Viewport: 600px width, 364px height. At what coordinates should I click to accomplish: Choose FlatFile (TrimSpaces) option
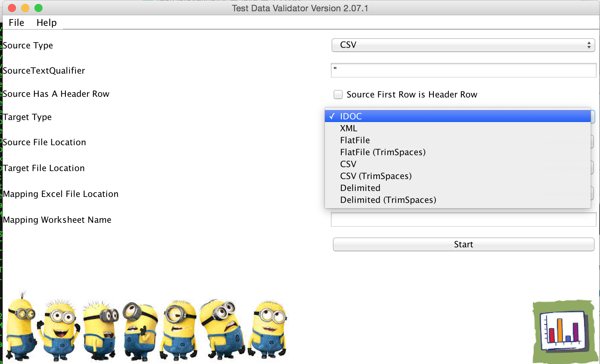(383, 152)
